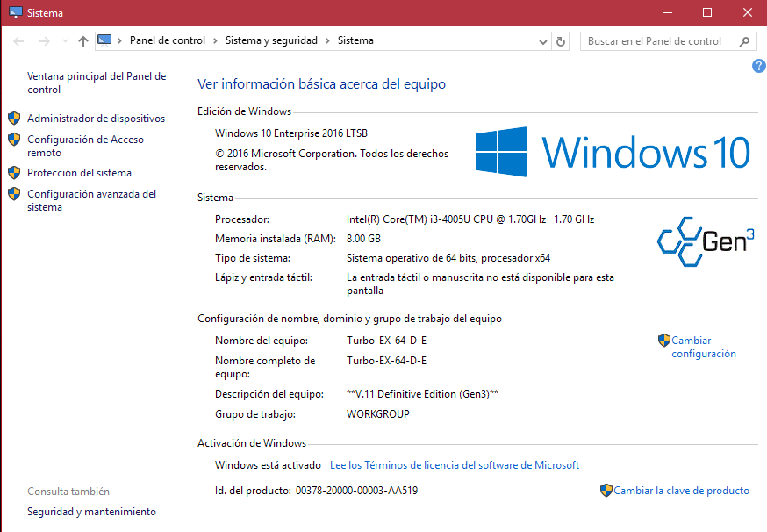Click the refresh icon in the address bar
Screen dimensions: 767x532
tap(561, 40)
